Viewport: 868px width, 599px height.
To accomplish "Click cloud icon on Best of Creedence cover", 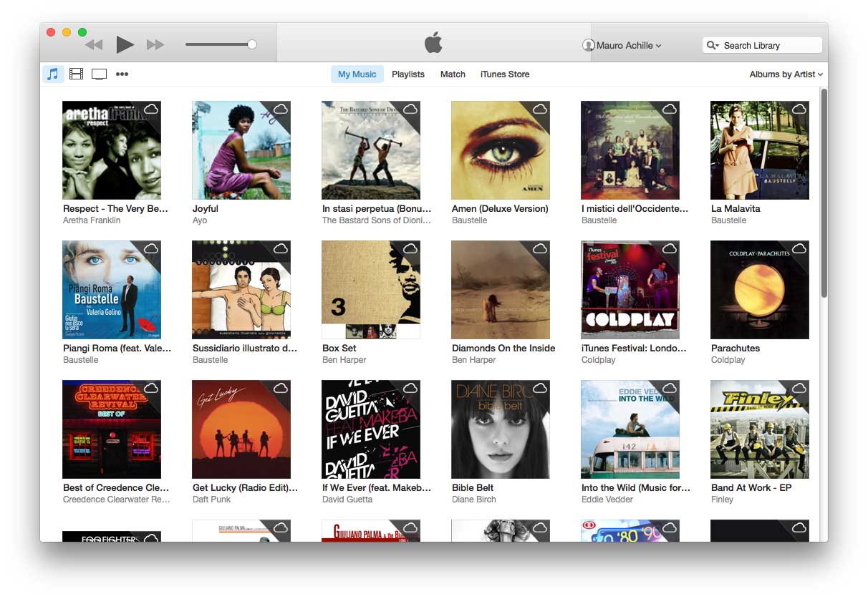I will click(151, 389).
